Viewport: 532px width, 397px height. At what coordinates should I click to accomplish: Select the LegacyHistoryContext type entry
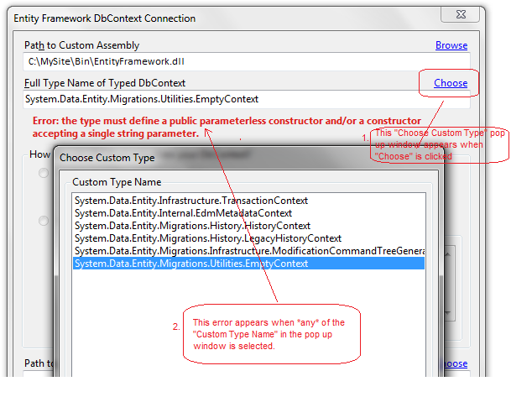point(248,238)
